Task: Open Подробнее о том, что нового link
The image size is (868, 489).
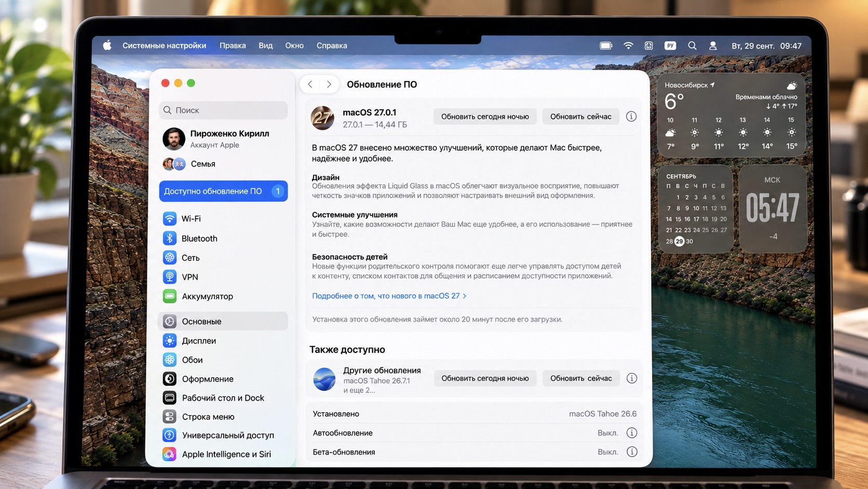Action: click(389, 296)
